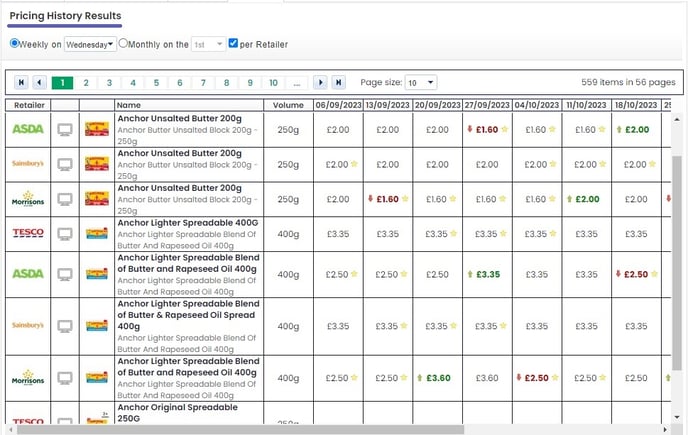The image size is (688, 435).
Task: Sort by Name column header
Action: [189, 105]
